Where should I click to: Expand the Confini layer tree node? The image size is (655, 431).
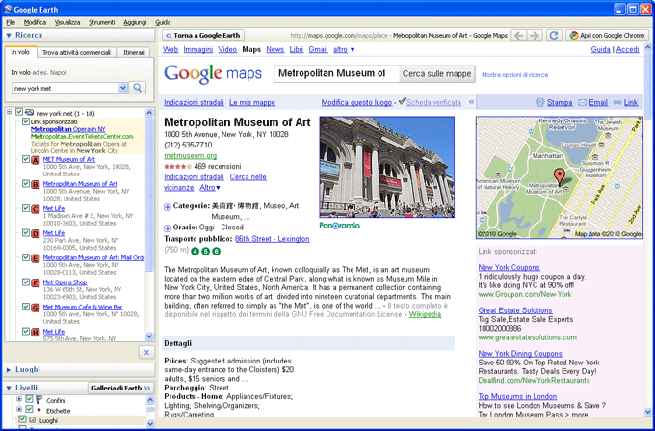19,399
